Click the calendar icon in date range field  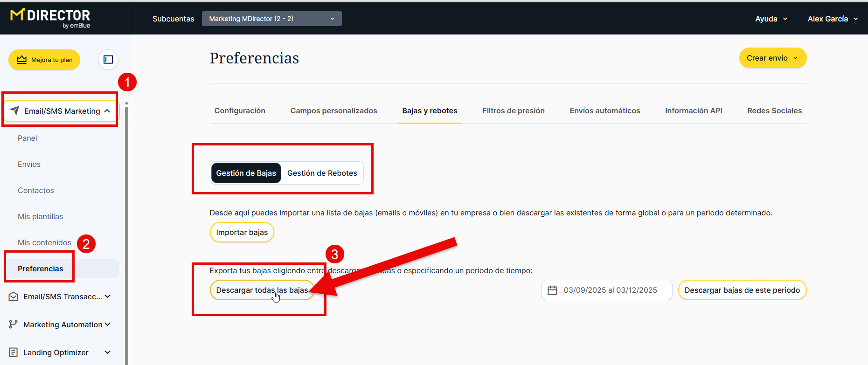[552, 290]
